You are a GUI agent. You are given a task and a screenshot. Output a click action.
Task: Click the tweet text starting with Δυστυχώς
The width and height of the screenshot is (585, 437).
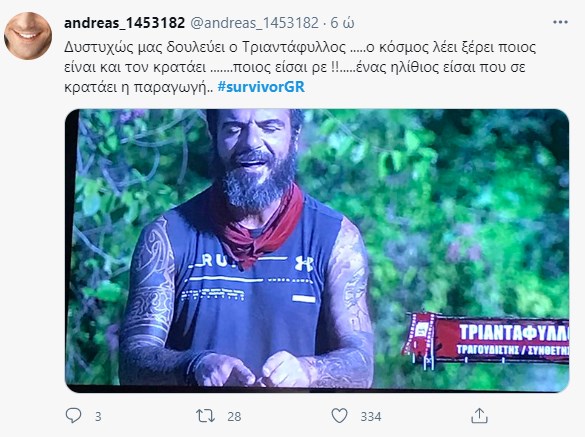coord(300,67)
